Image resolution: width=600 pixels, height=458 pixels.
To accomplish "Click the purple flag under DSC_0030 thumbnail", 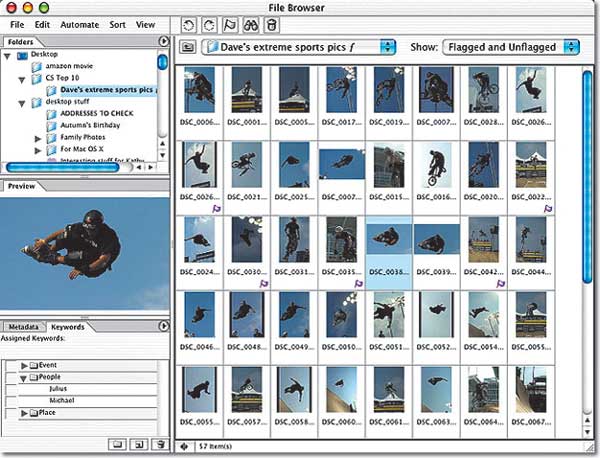I will [x=264, y=284].
